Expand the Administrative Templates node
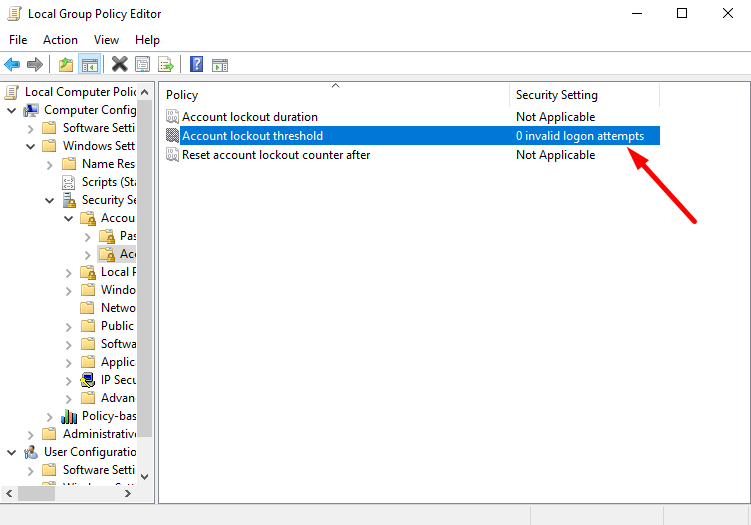 point(31,434)
